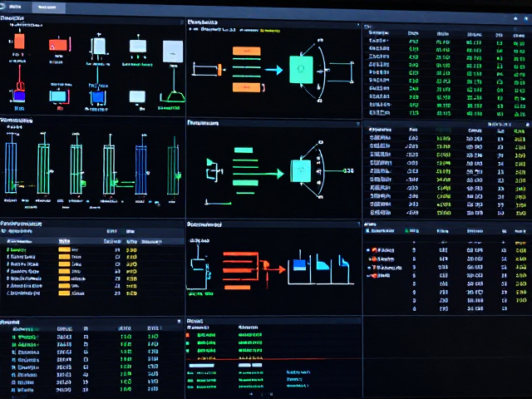Switch to the lighter highlighted tab in the top bar
The image size is (532, 399).
[x=47, y=7]
